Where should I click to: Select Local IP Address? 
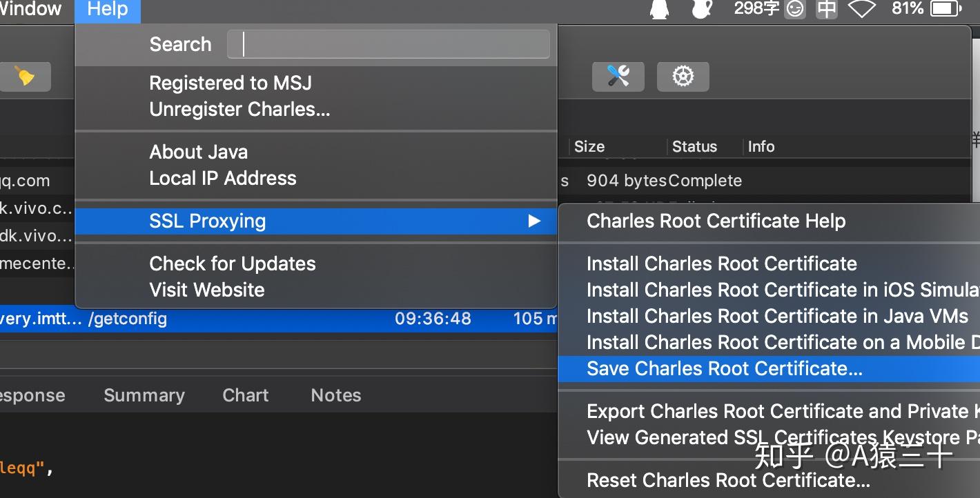click(x=315, y=178)
